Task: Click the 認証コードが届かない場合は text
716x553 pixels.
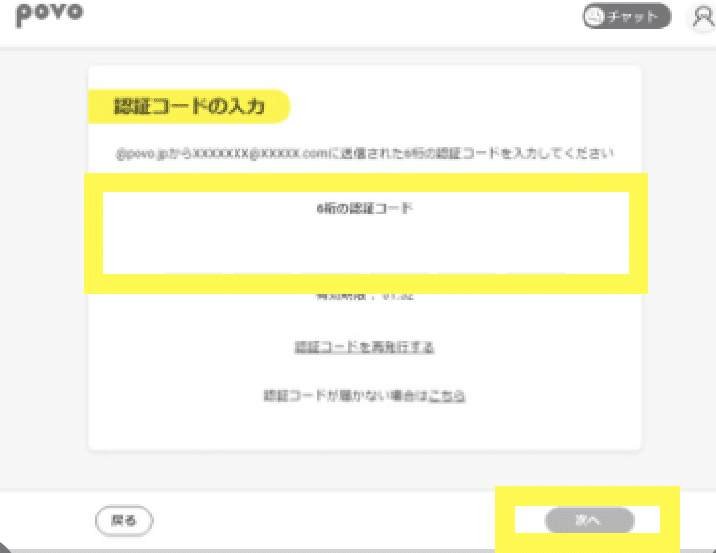Action: point(346,395)
